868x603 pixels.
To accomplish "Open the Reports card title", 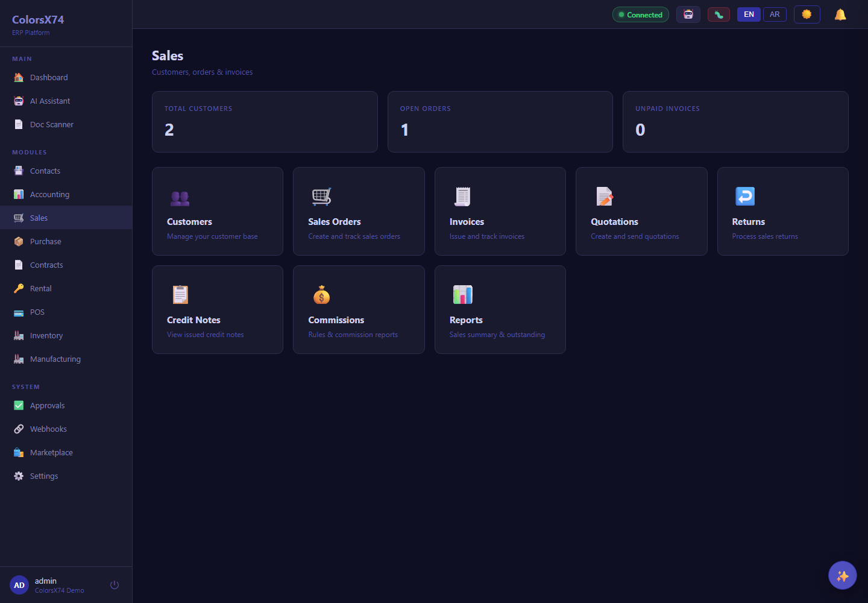I will point(466,320).
